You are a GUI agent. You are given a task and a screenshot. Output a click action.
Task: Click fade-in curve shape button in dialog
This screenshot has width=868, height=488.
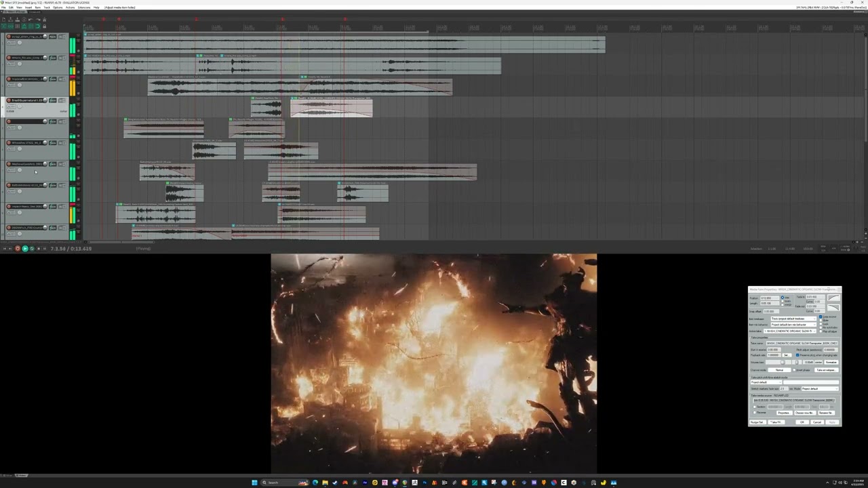pyautogui.click(x=834, y=298)
